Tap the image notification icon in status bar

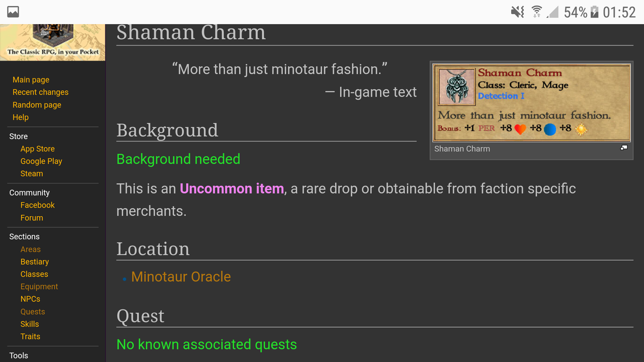pos(13,12)
